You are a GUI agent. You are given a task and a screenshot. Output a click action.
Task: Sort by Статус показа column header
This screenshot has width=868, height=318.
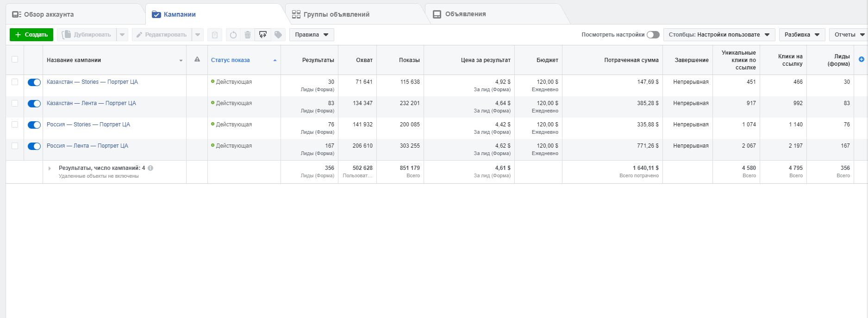point(231,60)
